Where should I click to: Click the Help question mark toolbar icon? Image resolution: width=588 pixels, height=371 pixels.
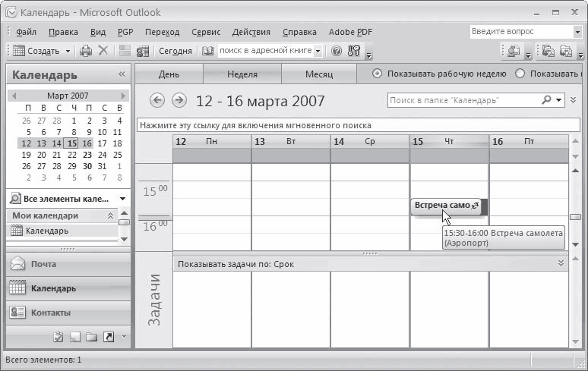(x=337, y=51)
